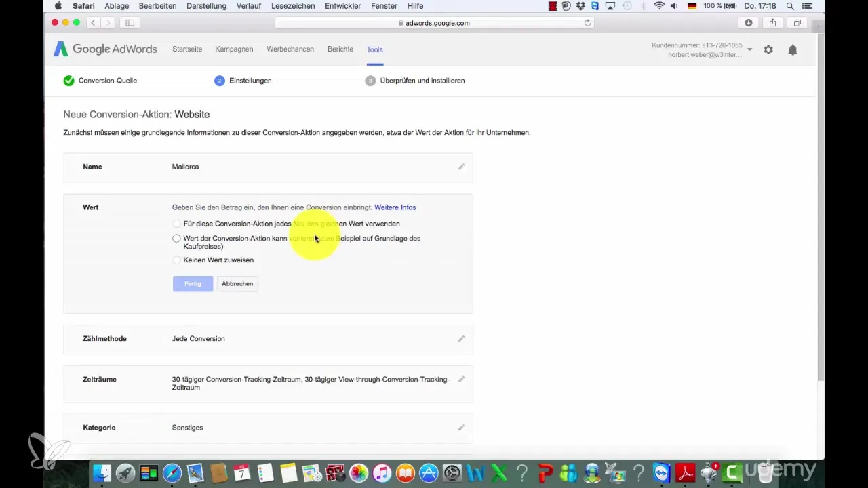Screen dimensions: 868x488
Task: Select 'Wert der Conversion-Aktion kann variieren'
Action: 176,239
